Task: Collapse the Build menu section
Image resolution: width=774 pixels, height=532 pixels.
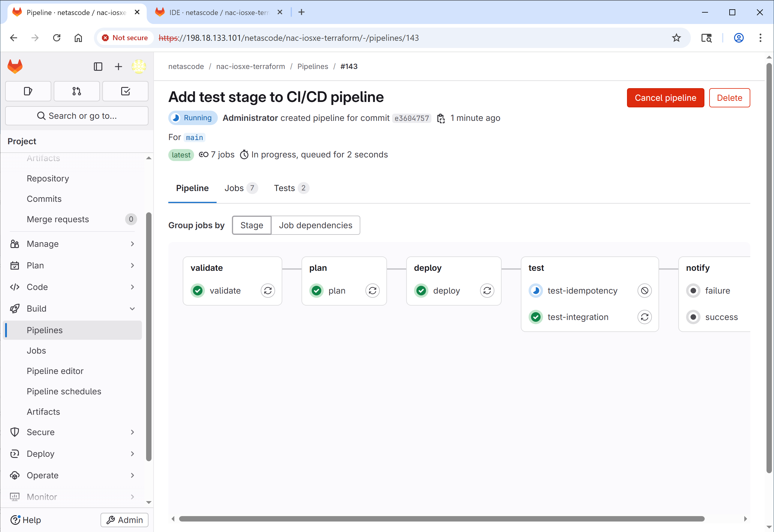Action: [72, 309]
